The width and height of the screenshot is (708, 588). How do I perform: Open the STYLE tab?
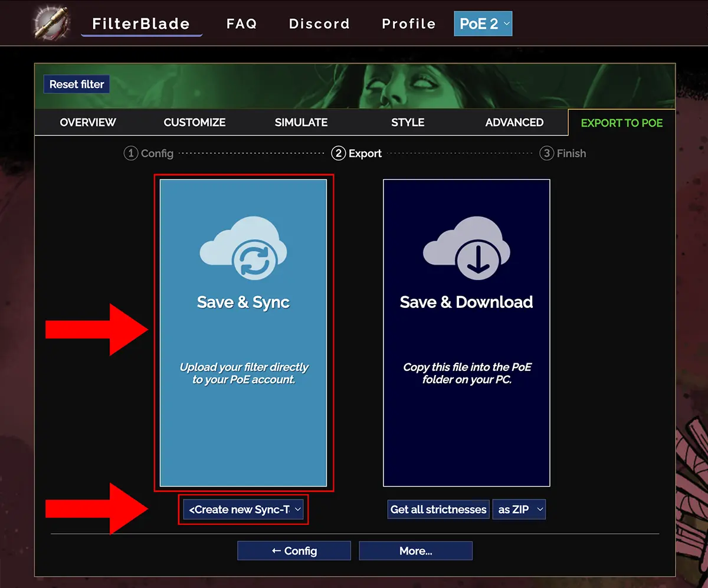point(408,122)
